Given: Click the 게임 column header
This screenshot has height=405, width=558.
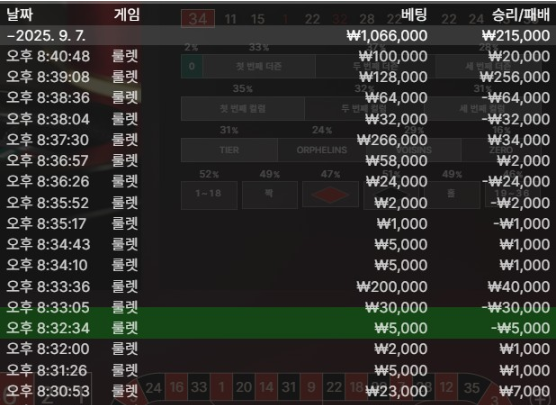Looking at the screenshot, I should [x=127, y=15].
